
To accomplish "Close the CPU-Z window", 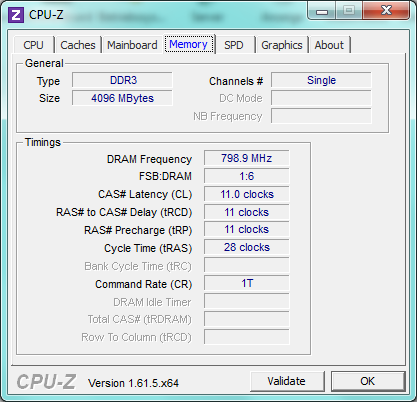I will point(386,10).
